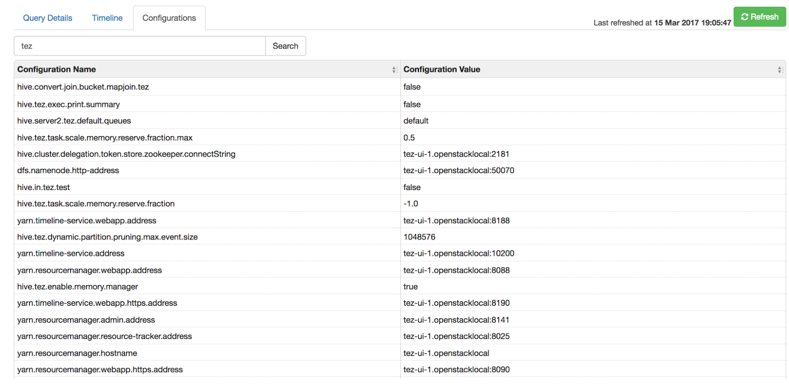This screenshot has height=384, width=789.
Task: Click the Search button
Action: tap(285, 46)
